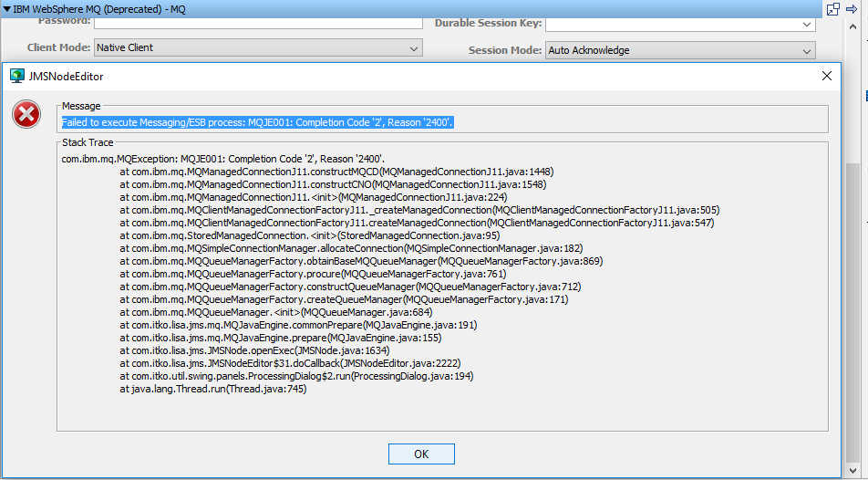
Task: Click the 'createQueueManager' stack trace line
Action: [344, 299]
